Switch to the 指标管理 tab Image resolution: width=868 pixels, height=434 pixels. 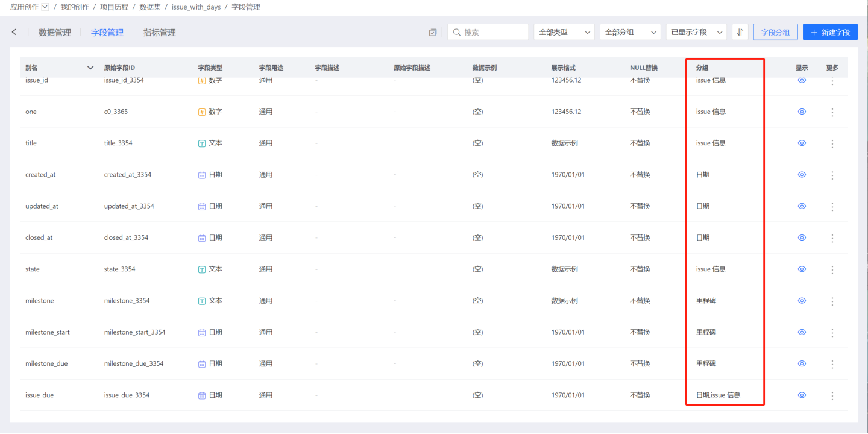159,33
